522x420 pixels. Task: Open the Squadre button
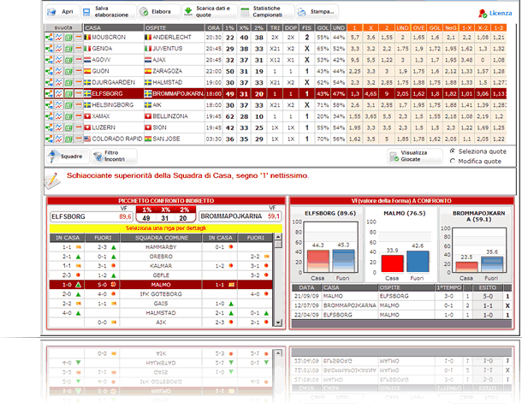click(68, 156)
